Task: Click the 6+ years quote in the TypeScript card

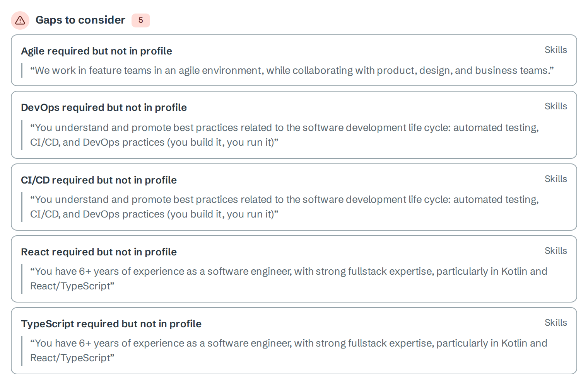Action: pyautogui.click(x=289, y=350)
